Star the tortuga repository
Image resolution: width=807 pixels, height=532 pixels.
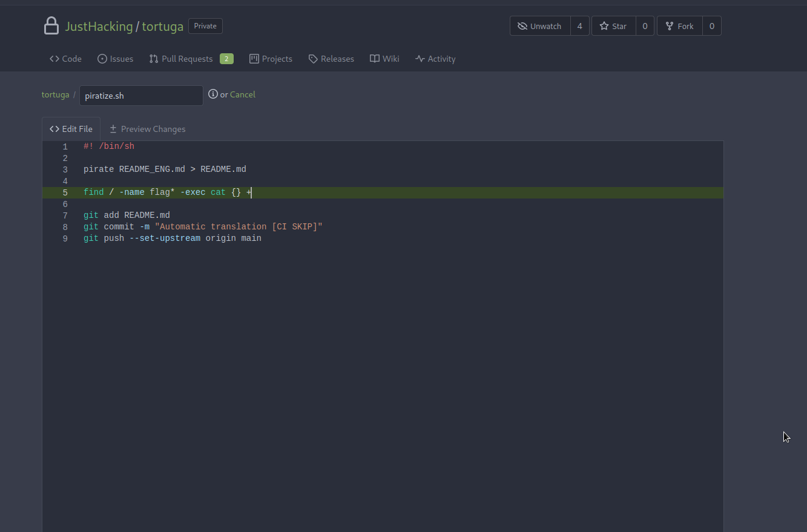[613, 26]
